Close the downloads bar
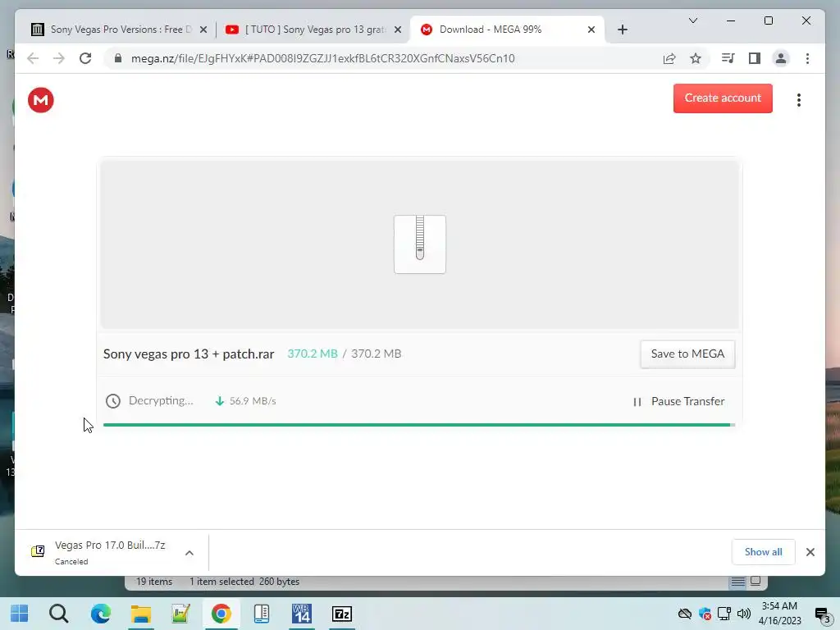Image resolution: width=840 pixels, height=630 pixels. (810, 552)
